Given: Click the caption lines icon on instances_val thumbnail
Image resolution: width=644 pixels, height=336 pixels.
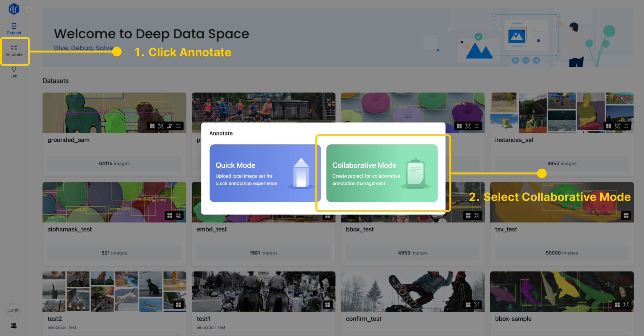Looking at the screenshot, I should click(626, 126).
